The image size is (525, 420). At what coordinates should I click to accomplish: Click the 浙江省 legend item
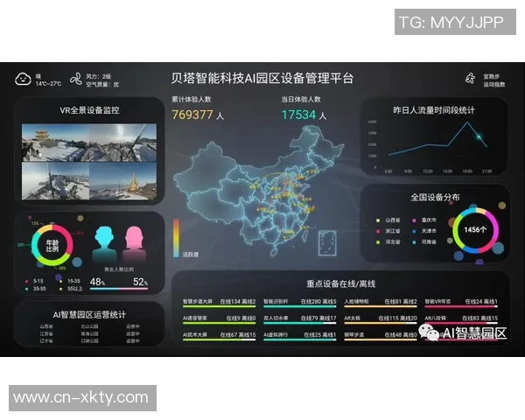click(388, 231)
